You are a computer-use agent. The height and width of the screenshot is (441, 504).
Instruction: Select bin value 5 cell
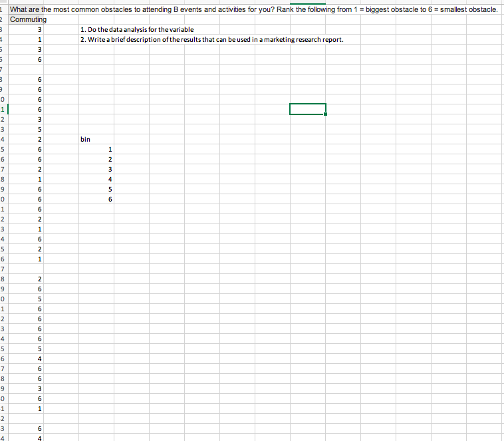[96, 189]
